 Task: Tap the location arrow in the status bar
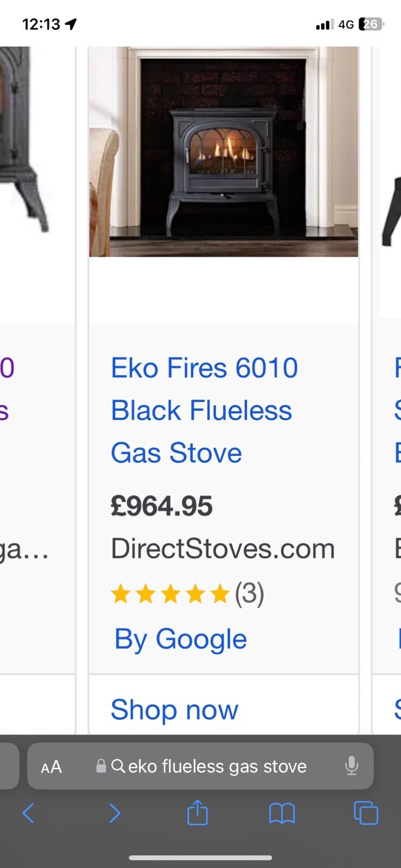(70, 23)
